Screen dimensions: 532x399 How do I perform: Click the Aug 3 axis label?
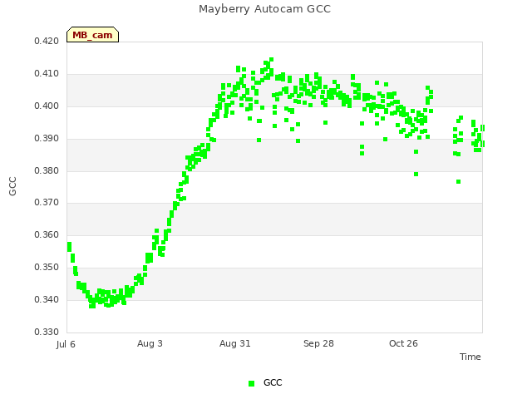150,343
